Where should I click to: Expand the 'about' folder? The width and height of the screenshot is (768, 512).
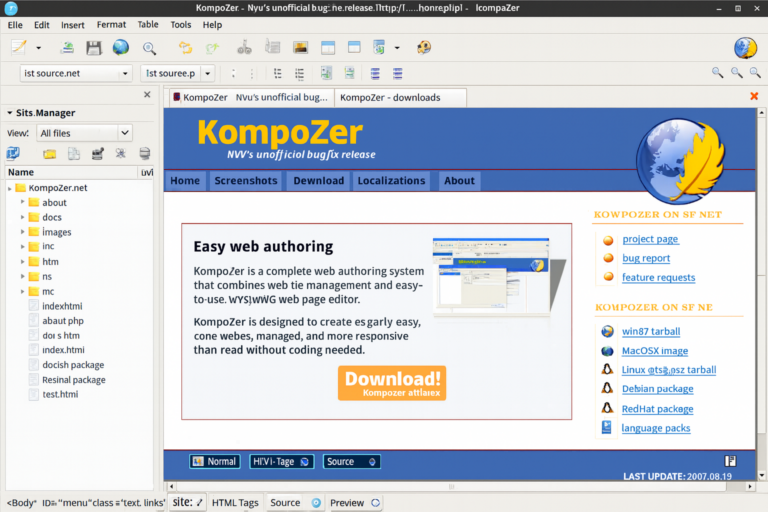click(x=23, y=202)
